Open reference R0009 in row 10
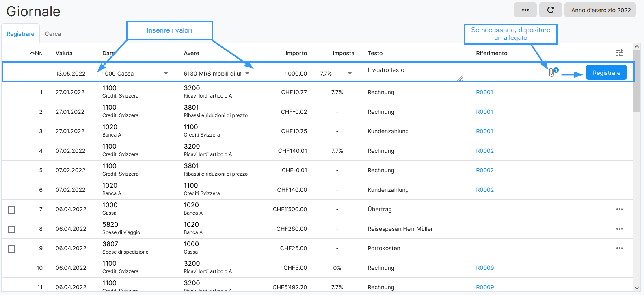Image resolution: width=644 pixels, height=295 pixels. 485,268
